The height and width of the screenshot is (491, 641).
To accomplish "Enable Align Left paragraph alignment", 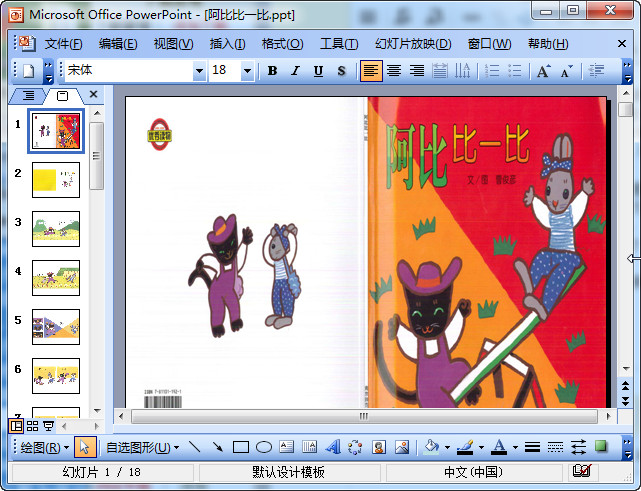I will point(371,71).
